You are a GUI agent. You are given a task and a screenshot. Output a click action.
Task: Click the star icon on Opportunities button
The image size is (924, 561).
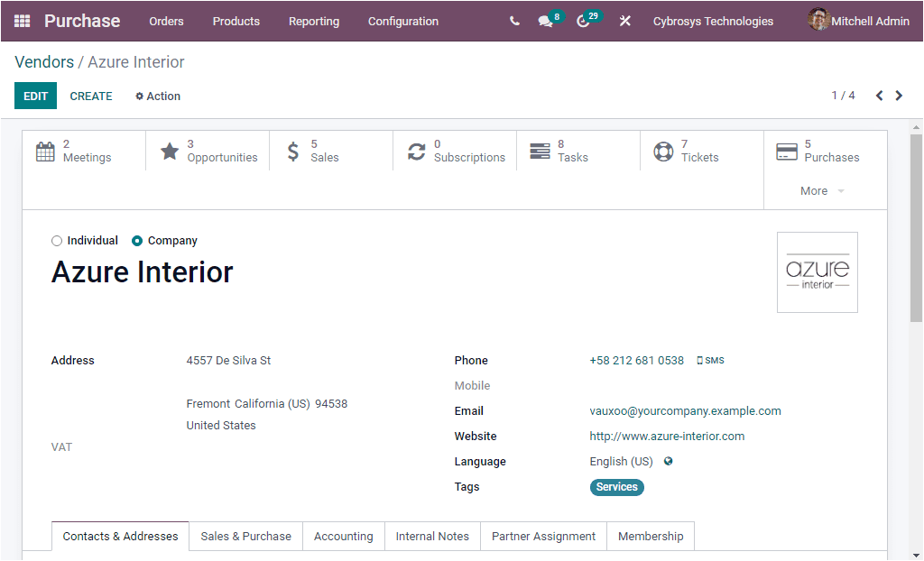point(171,152)
